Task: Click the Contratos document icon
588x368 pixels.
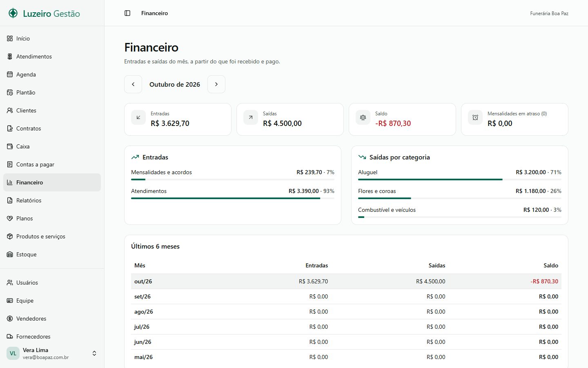Action: (10, 128)
